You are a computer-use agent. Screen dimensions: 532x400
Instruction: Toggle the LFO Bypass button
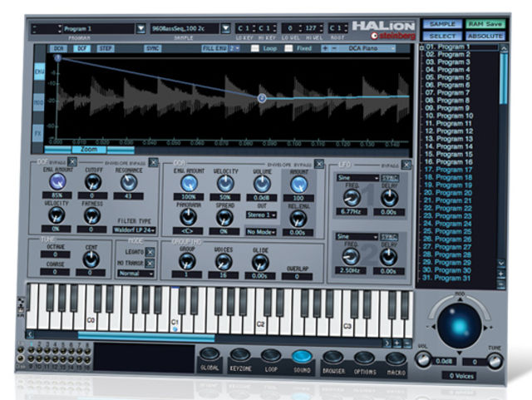[x=406, y=165]
